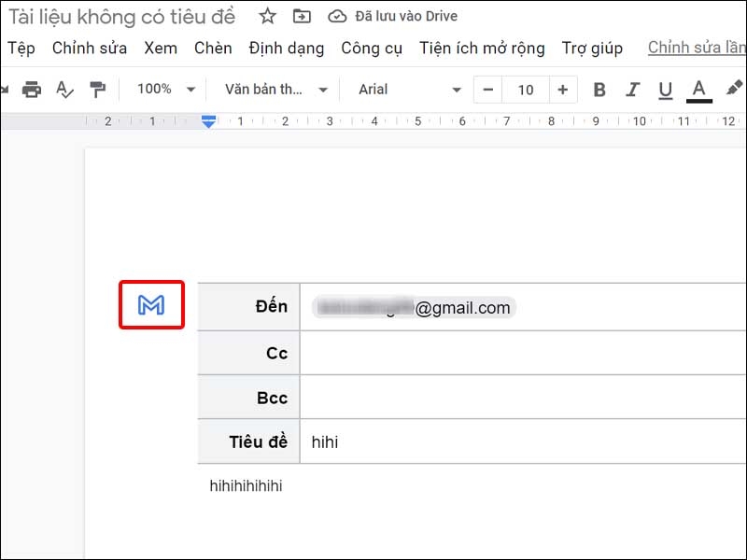The height and width of the screenshot is (560, 747).
Task: Apply italic formatting
Action: tap(633, 90)
